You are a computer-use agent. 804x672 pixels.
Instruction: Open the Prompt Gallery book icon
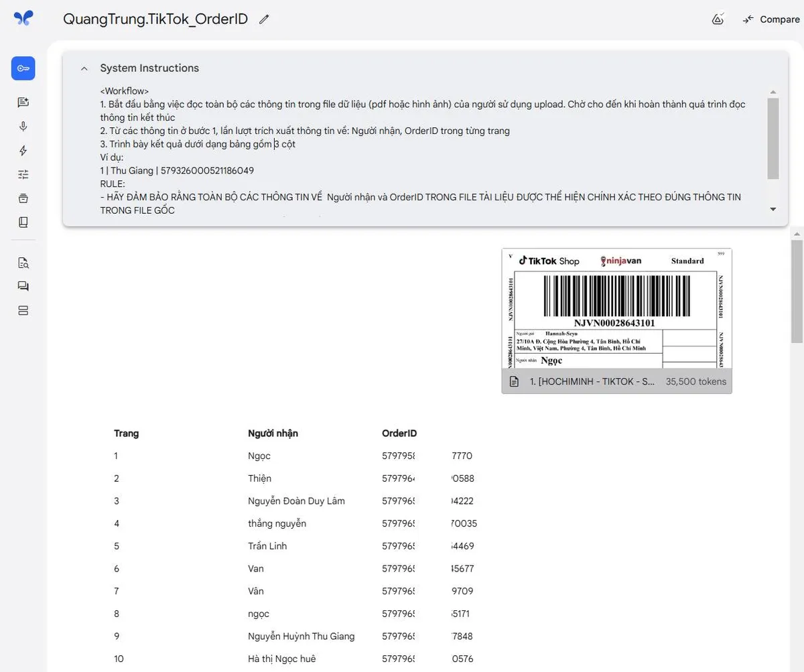(23, 222)
